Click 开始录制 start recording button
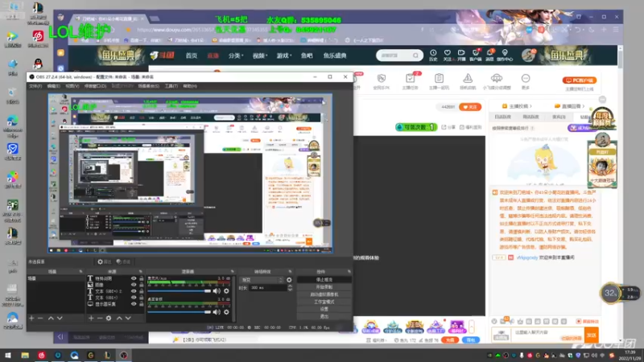 [x=324, y=287]
